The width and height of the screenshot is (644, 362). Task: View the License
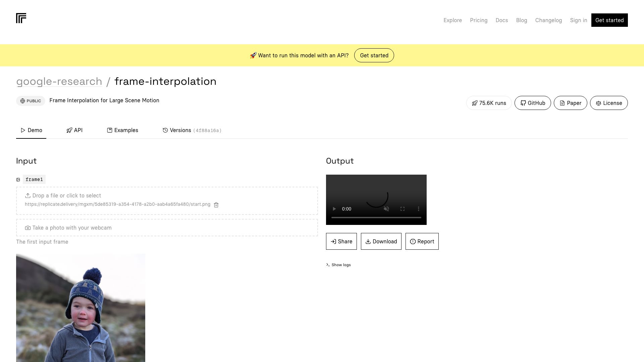tap(608, 103)
